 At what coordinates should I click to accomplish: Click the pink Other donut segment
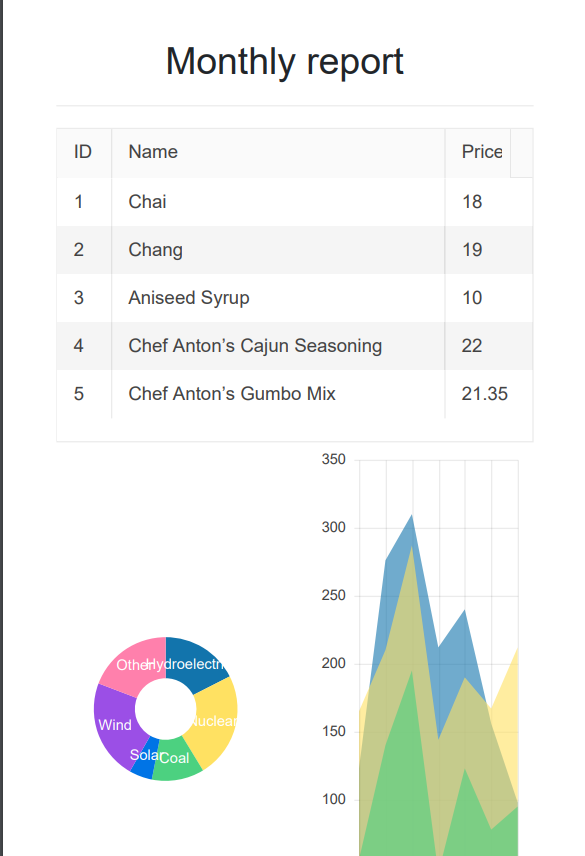(136, 663)
